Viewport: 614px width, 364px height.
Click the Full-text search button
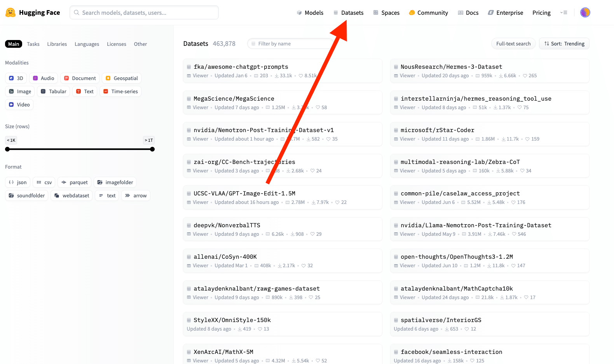[x=513, y=44]
